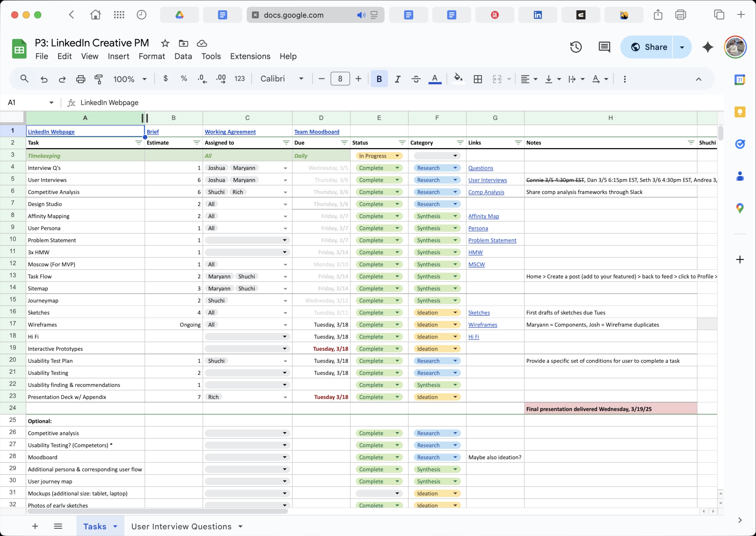Open the Team Moodboard link
This screenshot has height=536, width=756.
[x=316, y=132]
